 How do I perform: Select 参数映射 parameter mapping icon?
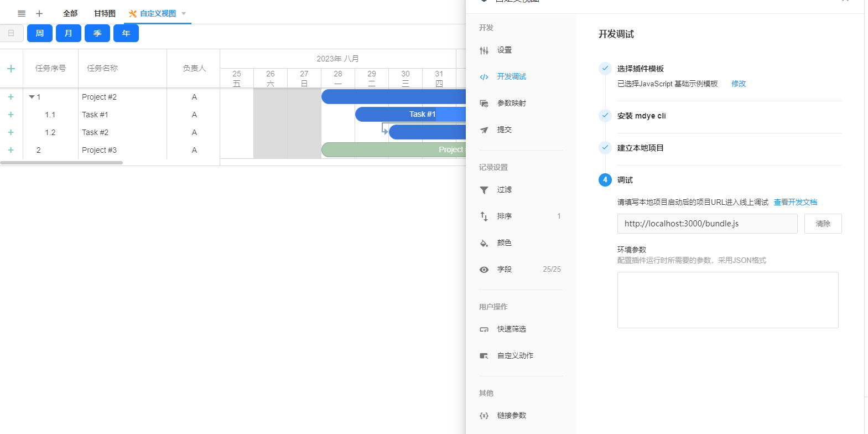[x=484, y=104]
